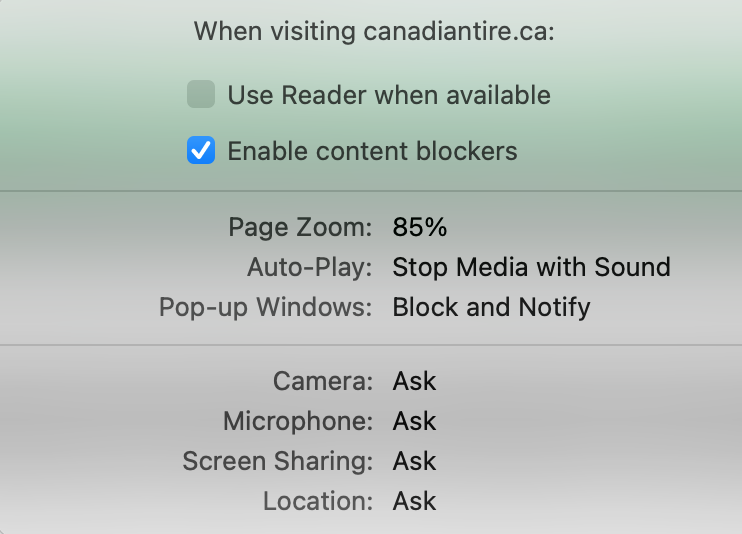742x534 pixels.
Task: Open the Screen Sharing Ask menu
Action: click(x=414, y=461)
